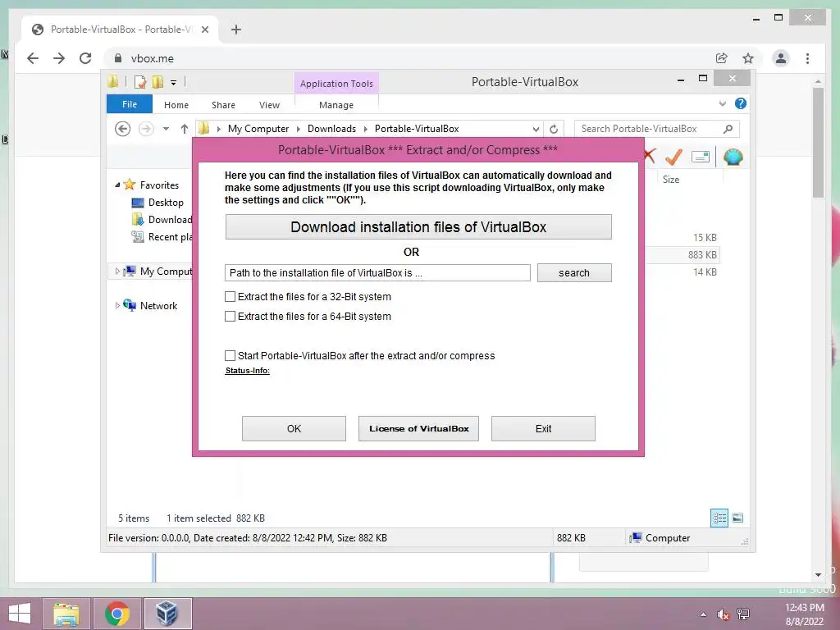Click Explorer back navigation arrow
The width and height of the screenshot is (840, 630).
pyautogui.click(x=123, y=129)
